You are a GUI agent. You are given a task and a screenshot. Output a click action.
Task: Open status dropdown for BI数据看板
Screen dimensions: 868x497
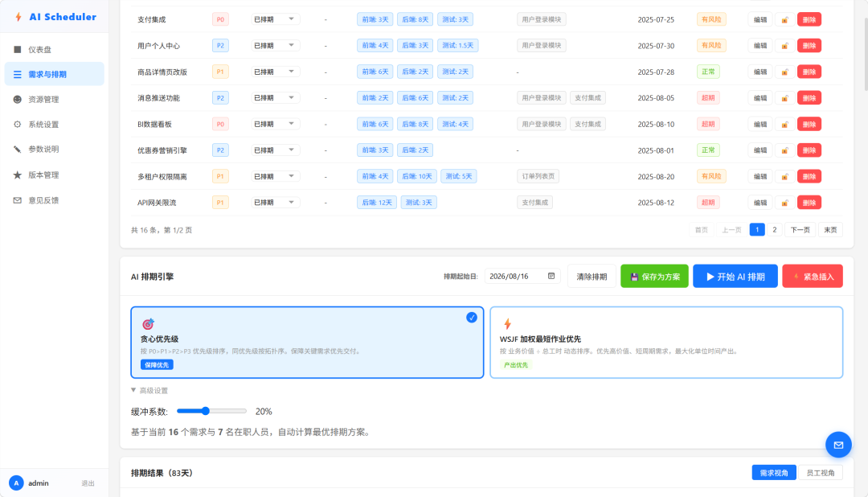coord(275,124)
